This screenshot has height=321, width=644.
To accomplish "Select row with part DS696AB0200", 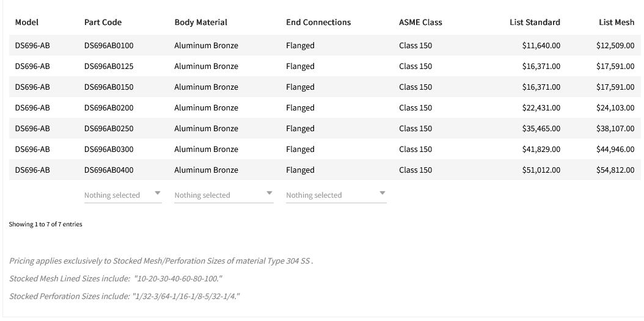I will pyautogui.click(x=109, y=108).
